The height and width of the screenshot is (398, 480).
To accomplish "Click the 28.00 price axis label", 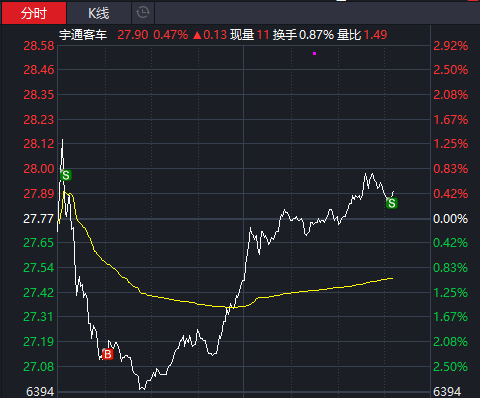I will (x=39, y=169).
